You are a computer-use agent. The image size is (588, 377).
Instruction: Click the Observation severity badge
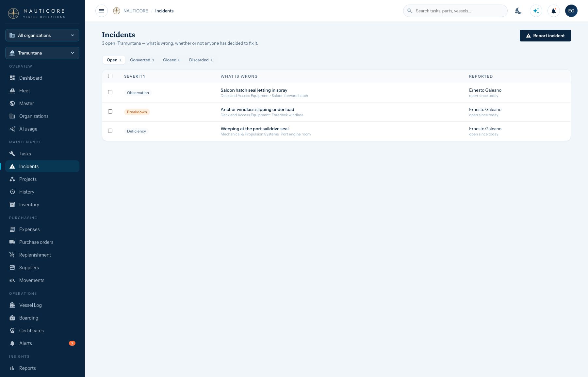(138, 93)
